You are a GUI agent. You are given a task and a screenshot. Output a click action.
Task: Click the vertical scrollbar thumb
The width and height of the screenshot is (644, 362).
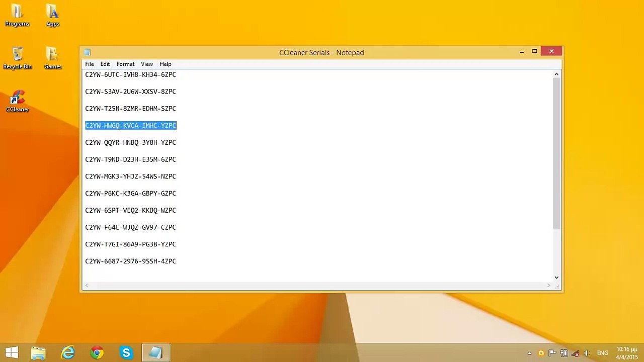[556, 153]
